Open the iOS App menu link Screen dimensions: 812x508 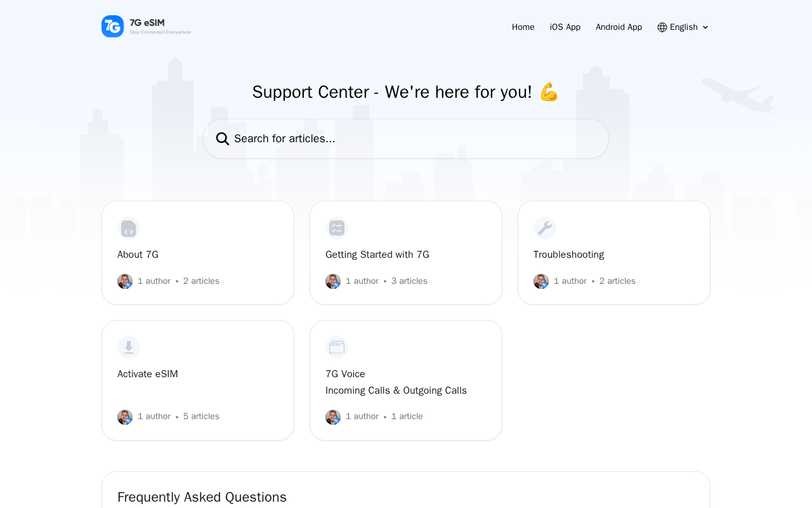pos(565,27)
